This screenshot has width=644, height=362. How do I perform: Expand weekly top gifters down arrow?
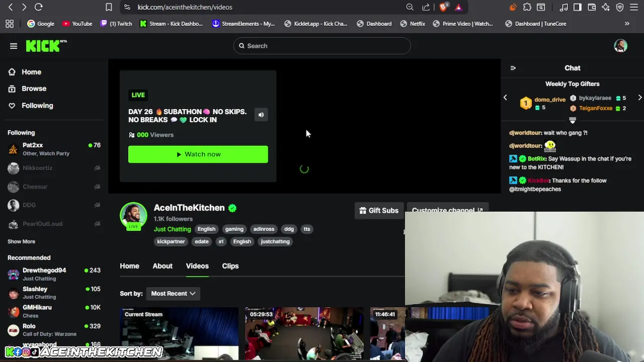coord(572,121)
